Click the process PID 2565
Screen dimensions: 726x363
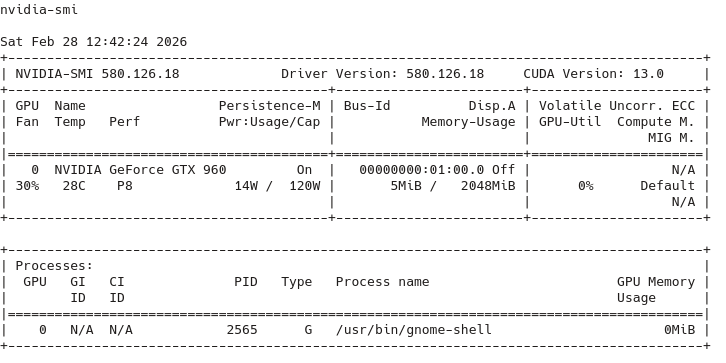coord(242,330)
